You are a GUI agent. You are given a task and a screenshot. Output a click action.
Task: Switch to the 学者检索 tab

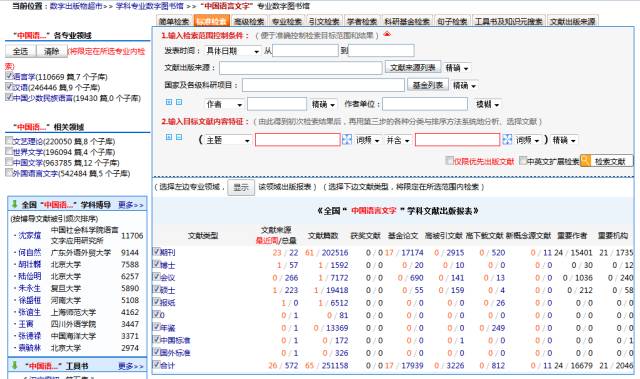362,21
